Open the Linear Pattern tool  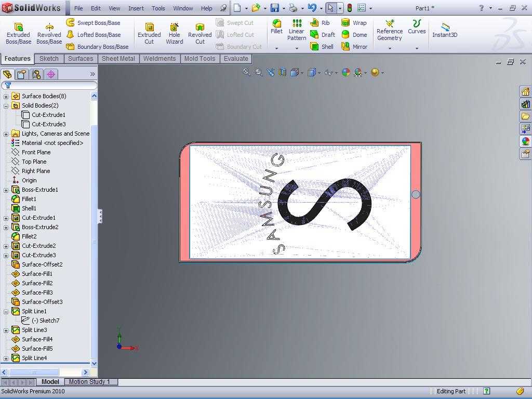[297, 30]
